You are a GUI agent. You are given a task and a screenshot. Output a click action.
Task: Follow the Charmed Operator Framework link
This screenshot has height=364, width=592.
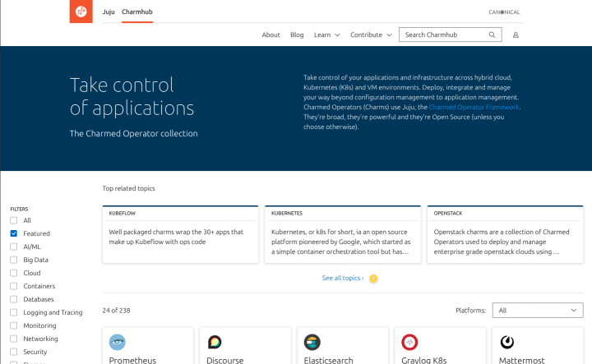point(474,107)
